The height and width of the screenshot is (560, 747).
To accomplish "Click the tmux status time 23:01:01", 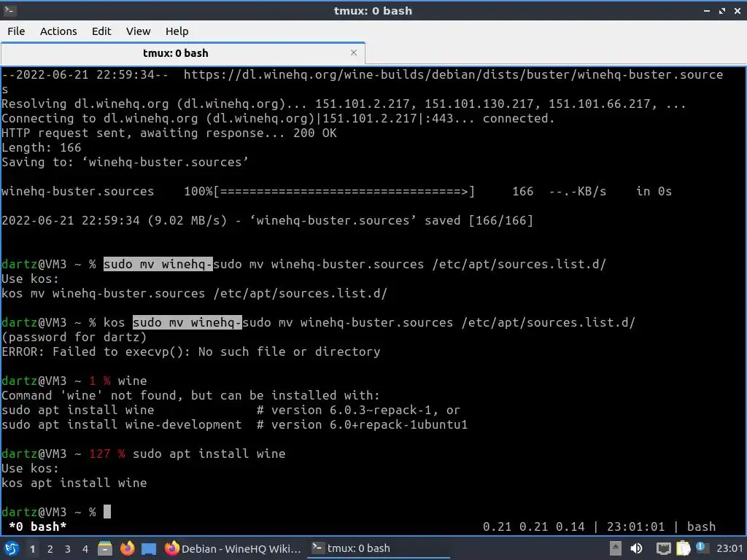I will coord(635,526).
